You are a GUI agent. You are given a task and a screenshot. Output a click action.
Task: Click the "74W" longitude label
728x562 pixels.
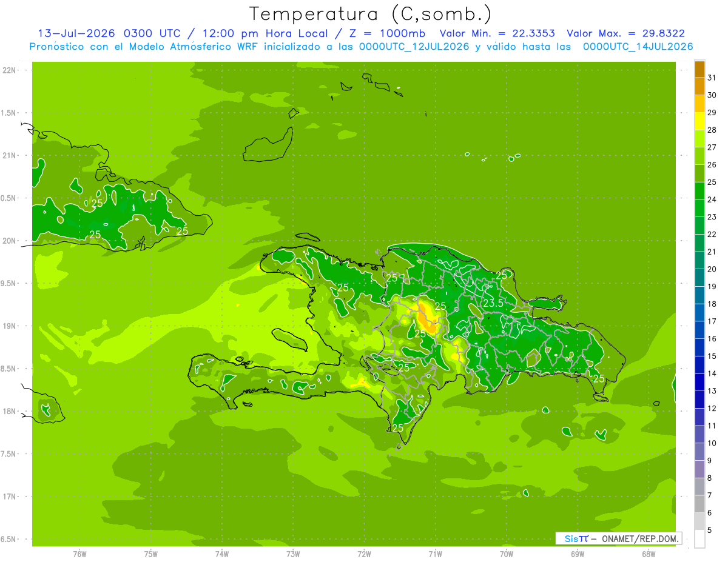222,554
